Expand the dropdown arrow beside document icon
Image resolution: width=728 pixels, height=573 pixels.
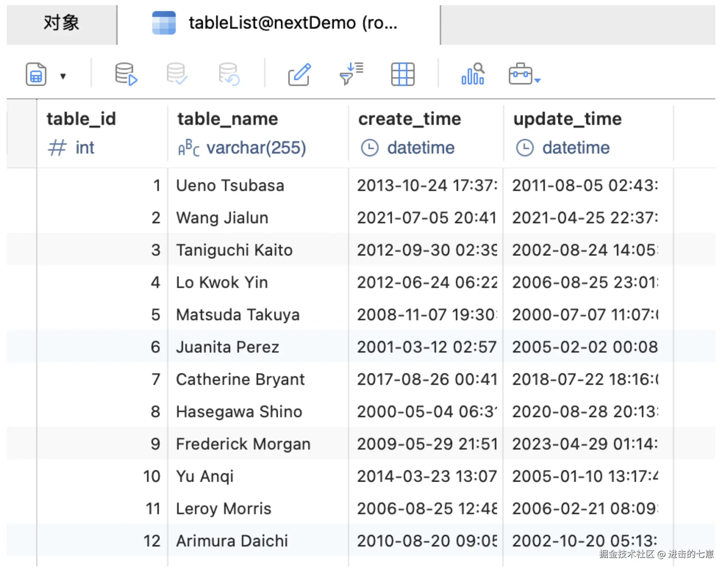click(x=63, y=76)
